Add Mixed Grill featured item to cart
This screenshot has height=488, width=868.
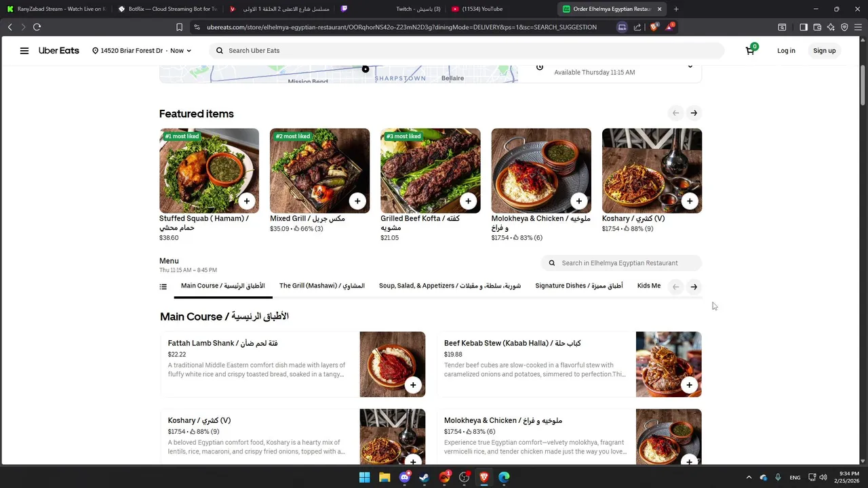[x=357, y=201]
